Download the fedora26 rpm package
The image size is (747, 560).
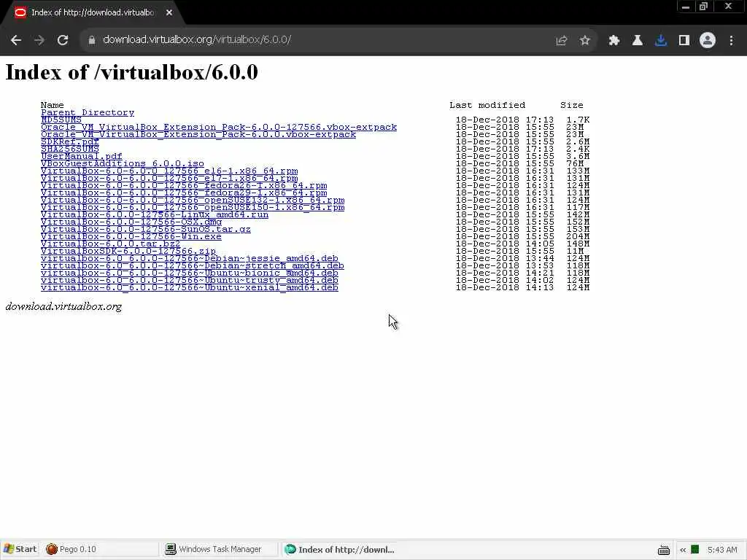point(184,185)
